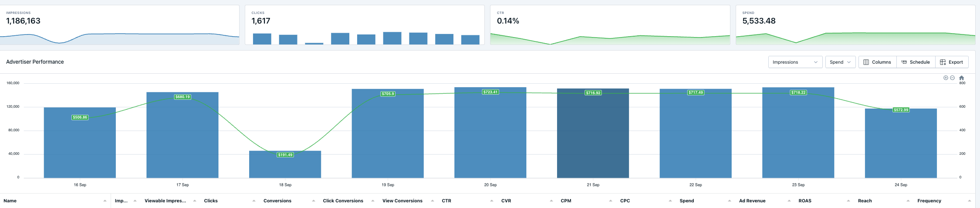This screenshot has height=208, width=980.
Task: Sort table by ROAS column header
Action: tap(805, 201)
